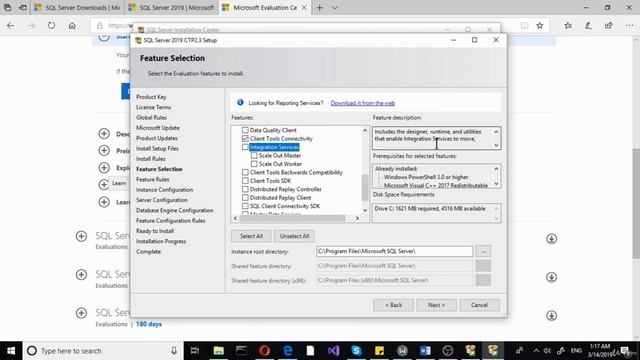The image size is (640, 360).
Task: Open Visual Studio from taskbar
Action: [x=333, y=351]
